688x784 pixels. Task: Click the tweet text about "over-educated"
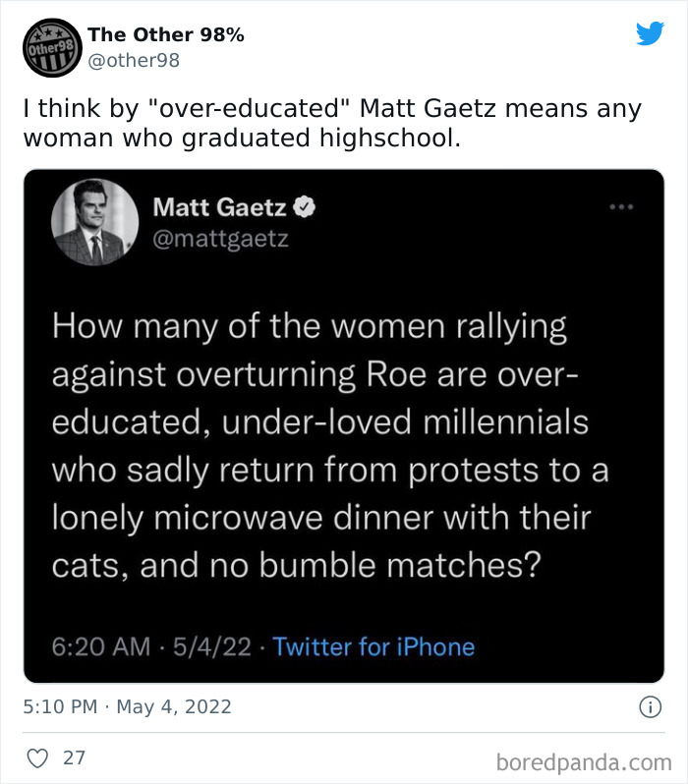(x=331, y=123)
